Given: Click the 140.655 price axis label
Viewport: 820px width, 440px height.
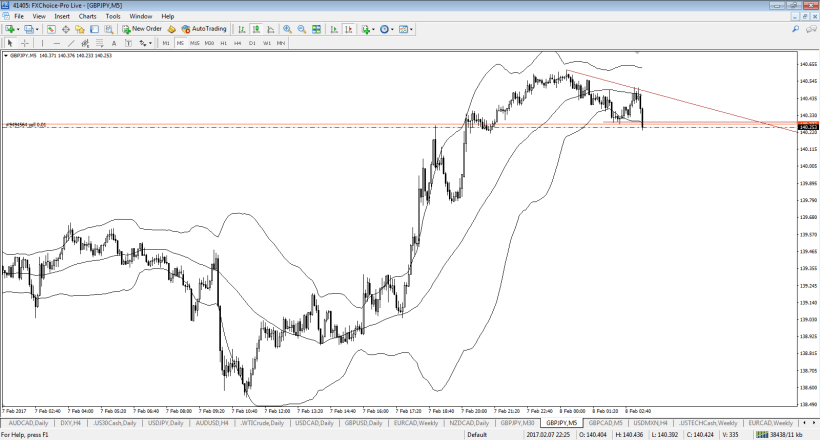Looking at the screenshot, I should point(808,64).
